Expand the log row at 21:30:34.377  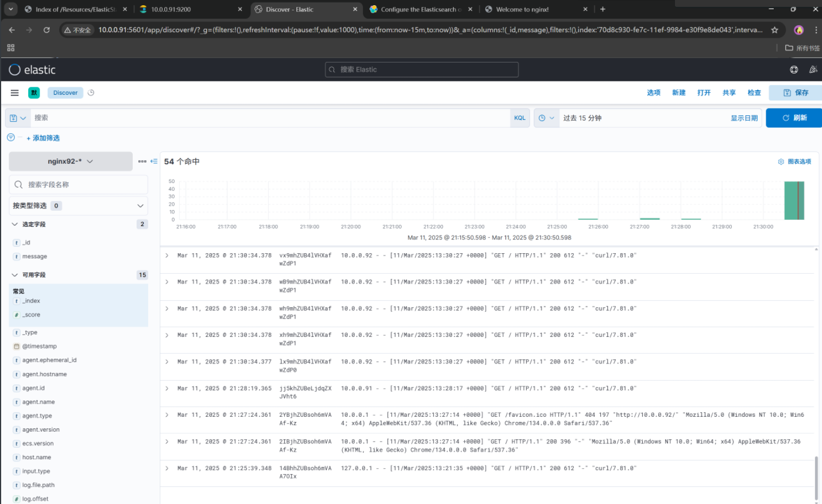click(167, 362)
